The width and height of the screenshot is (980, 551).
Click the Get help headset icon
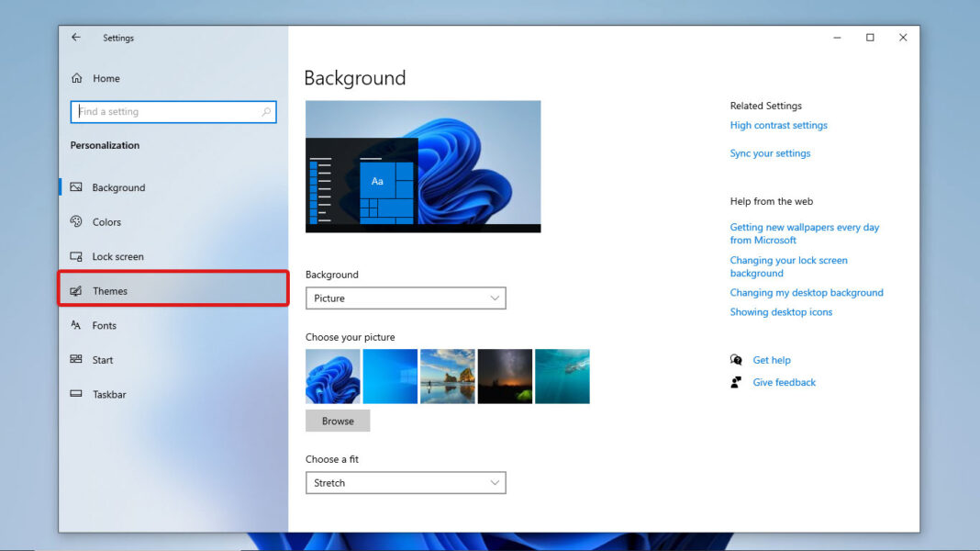coord(736,359)
